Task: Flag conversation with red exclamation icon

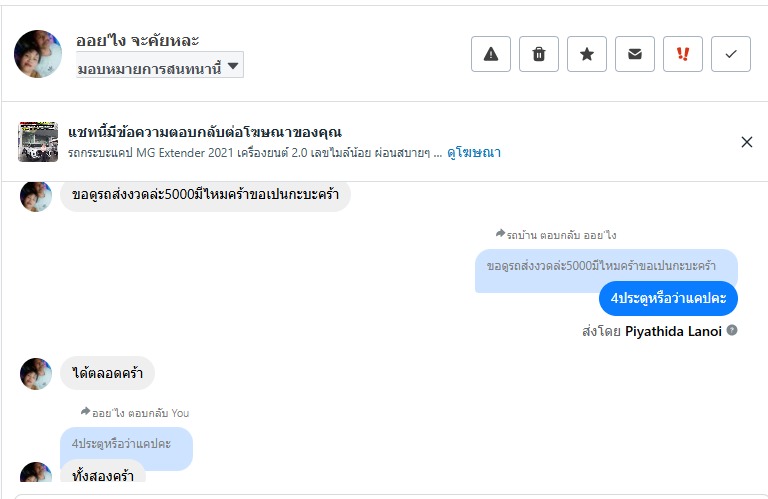Action: tap(683, 54)
